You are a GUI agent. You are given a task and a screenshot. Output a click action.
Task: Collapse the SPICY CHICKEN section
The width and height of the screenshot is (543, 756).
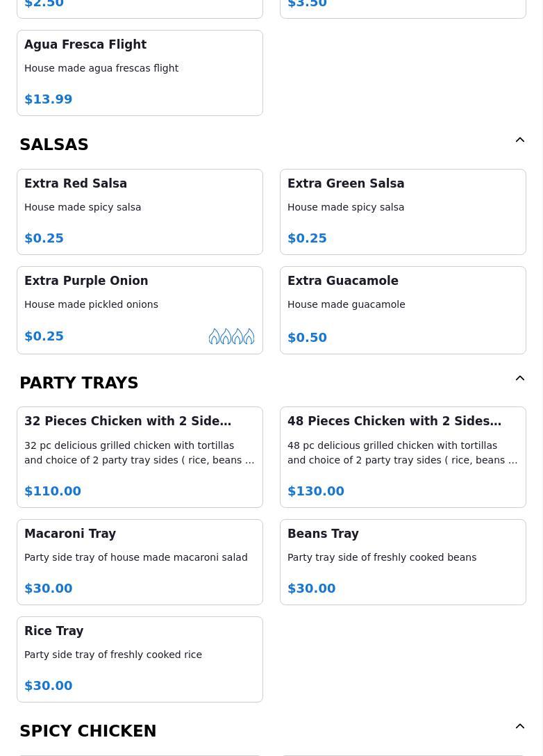(x=519, y=727)
